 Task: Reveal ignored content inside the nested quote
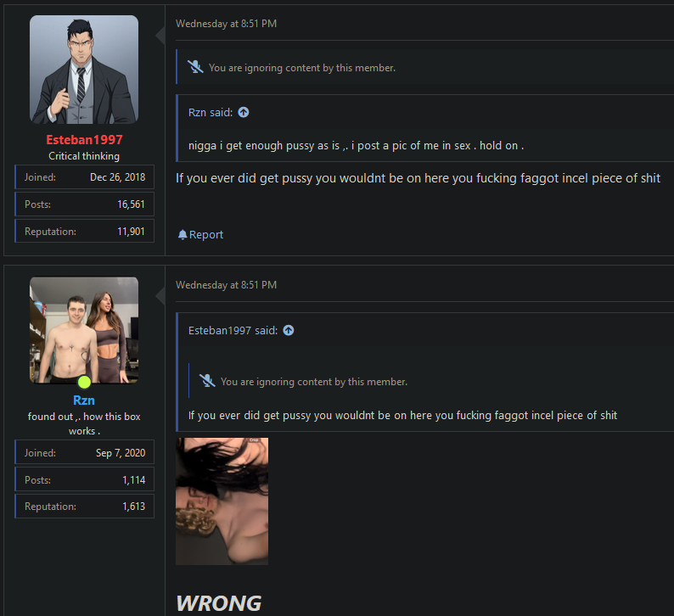[x=313, y=382]
